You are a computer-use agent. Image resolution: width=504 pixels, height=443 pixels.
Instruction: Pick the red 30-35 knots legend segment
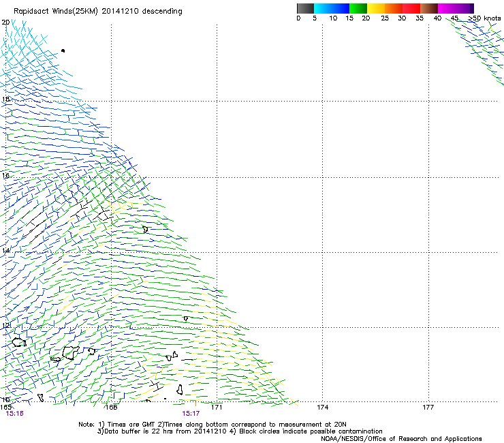tap(411, 8)
